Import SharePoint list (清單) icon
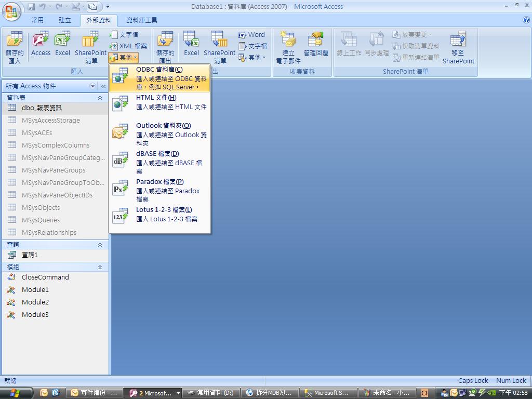This screenshot has height=399, width=532. (x=90, y=47)
